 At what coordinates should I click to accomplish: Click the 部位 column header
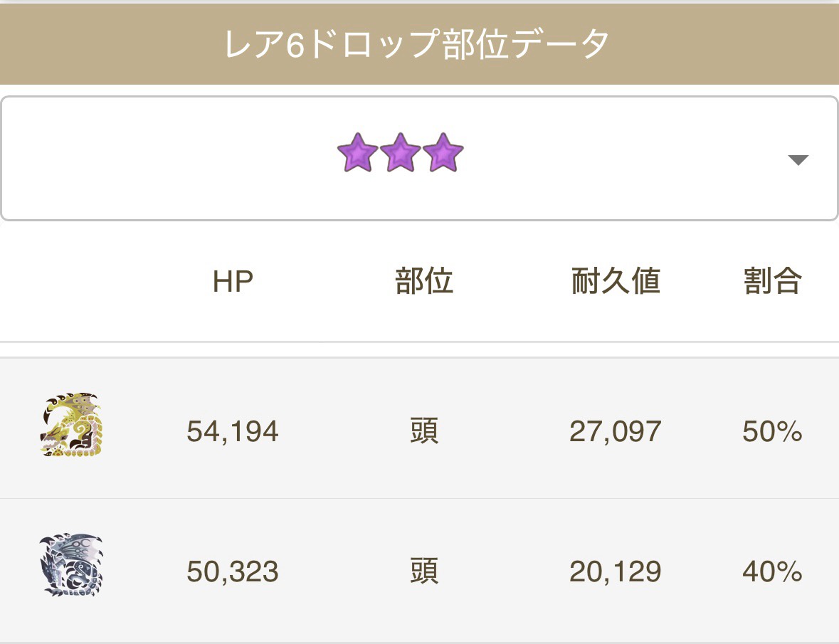click(x=424, y=281)
